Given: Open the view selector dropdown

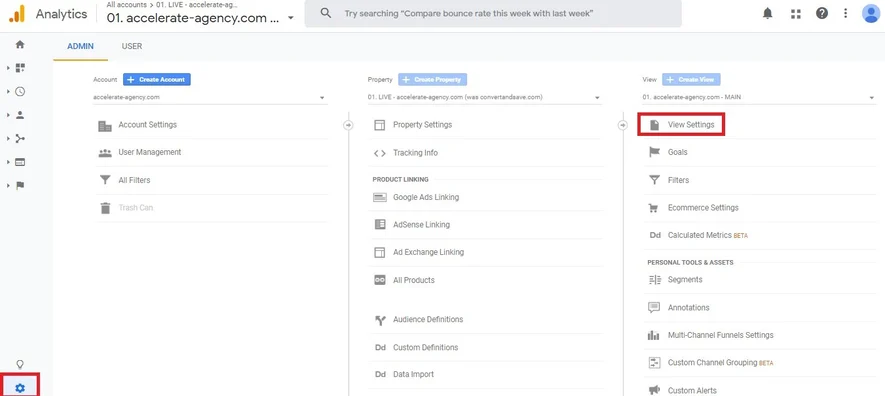Looking at the screenshot, I should click(759, 97).
